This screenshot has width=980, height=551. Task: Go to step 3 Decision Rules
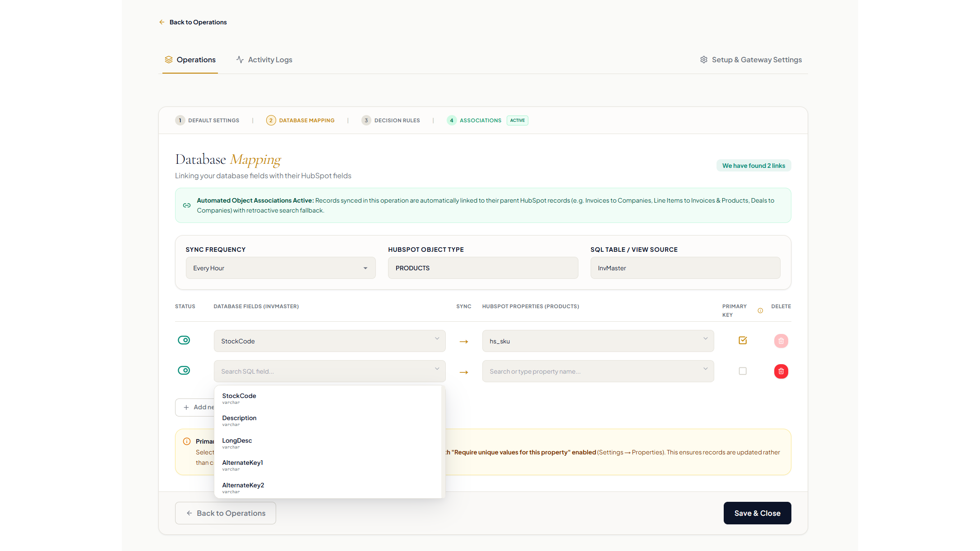[x=391, y=120]
